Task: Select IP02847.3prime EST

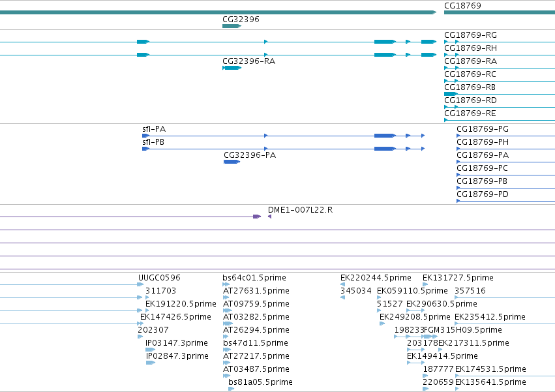Action: click(x=151, y=363)
